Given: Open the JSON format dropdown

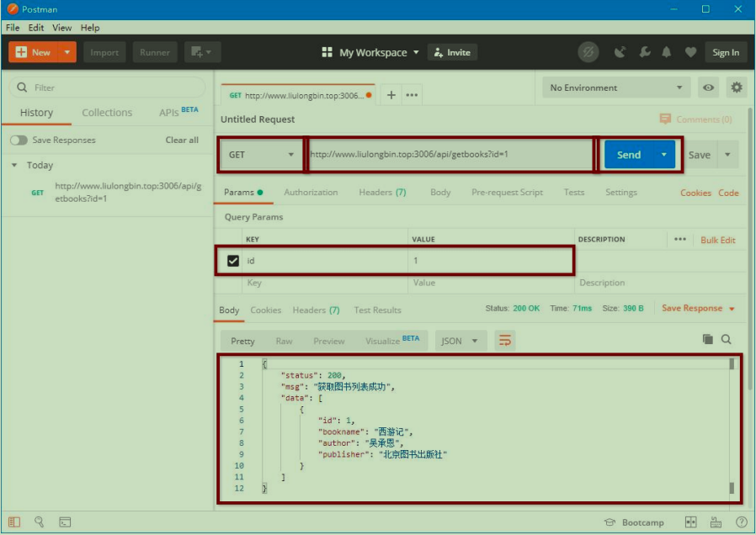Looking at the screenshot, I should click(461, 341).
